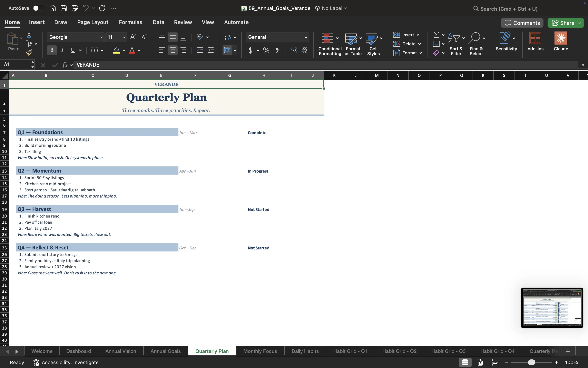Click the Borders icon
The width and height of the screenshot is (588, 368).
[95, 50]
